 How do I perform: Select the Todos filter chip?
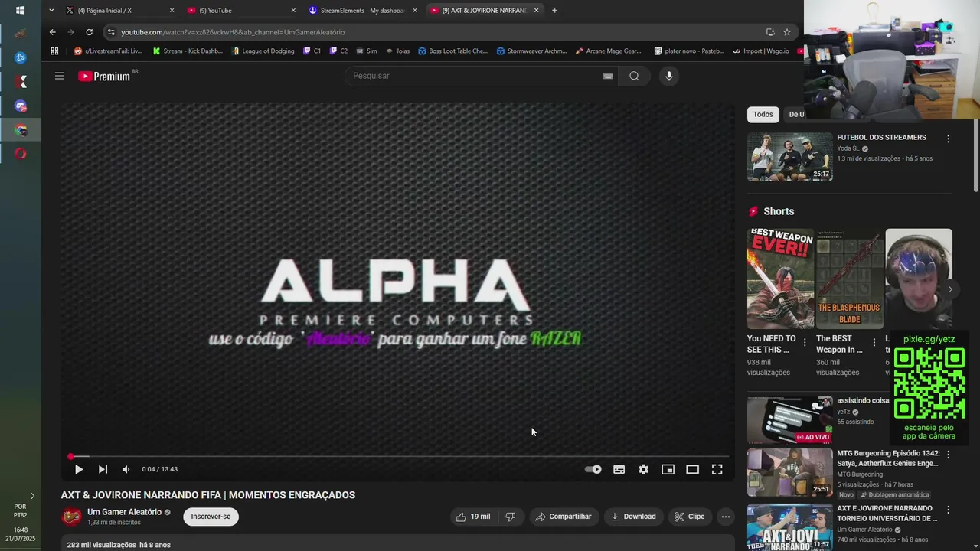pyautogui.click(x=763, y=114)
